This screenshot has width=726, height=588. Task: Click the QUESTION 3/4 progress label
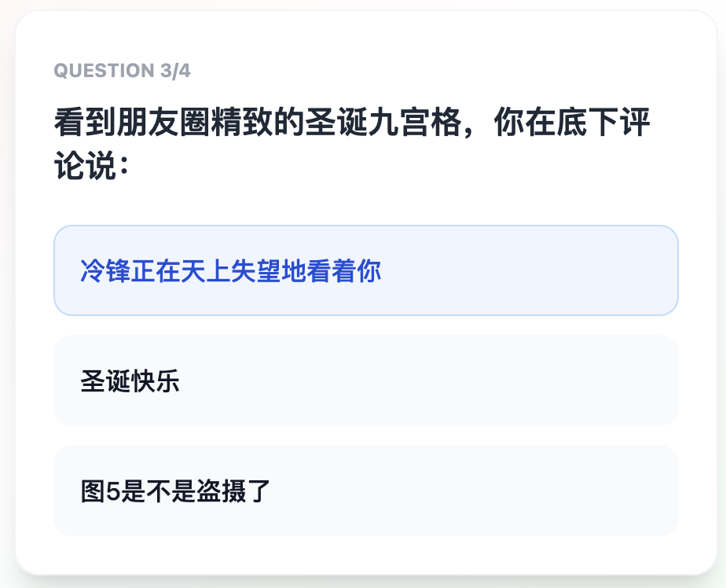(122, 71)
